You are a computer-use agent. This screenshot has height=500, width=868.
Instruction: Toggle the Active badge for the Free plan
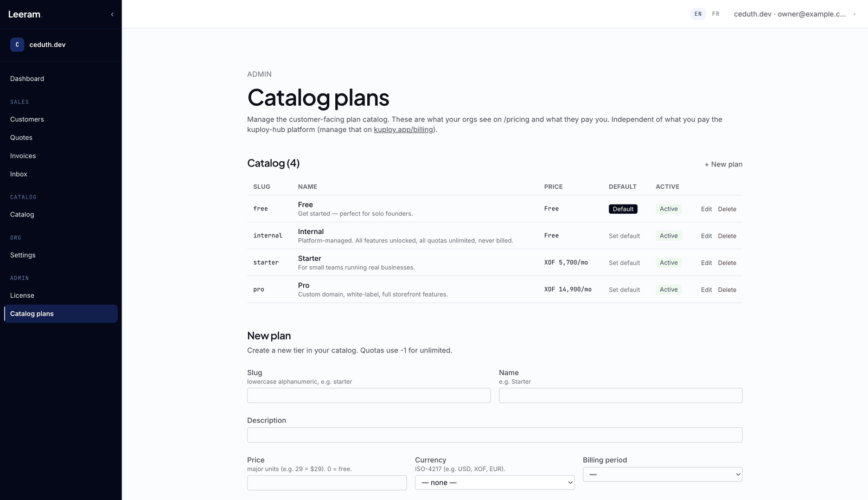pyautogui.click(x=668, y=209)
